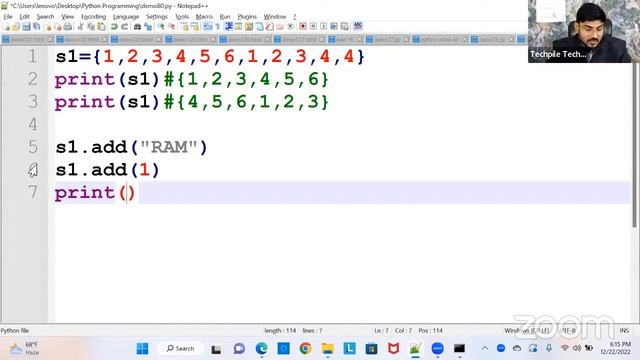Image resolution: width=640 pixels, height=360 pixels.
Task: Open the Window menu
Action: (275, 17)
